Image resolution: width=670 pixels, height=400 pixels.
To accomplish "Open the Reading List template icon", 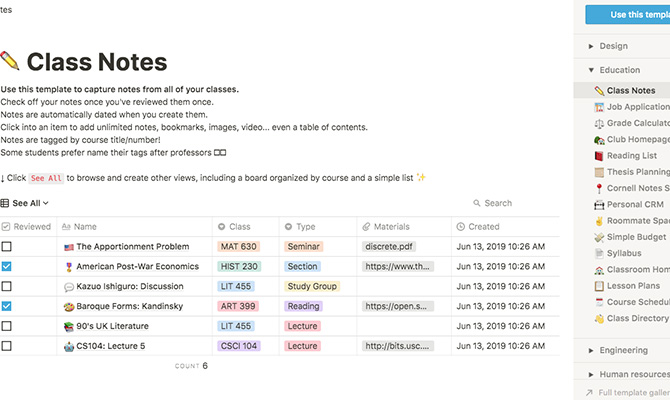I will point(599,156).
